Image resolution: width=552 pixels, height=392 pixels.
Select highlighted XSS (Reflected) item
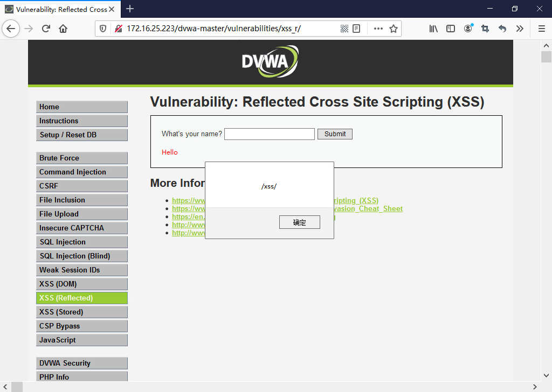pos(82,298)
